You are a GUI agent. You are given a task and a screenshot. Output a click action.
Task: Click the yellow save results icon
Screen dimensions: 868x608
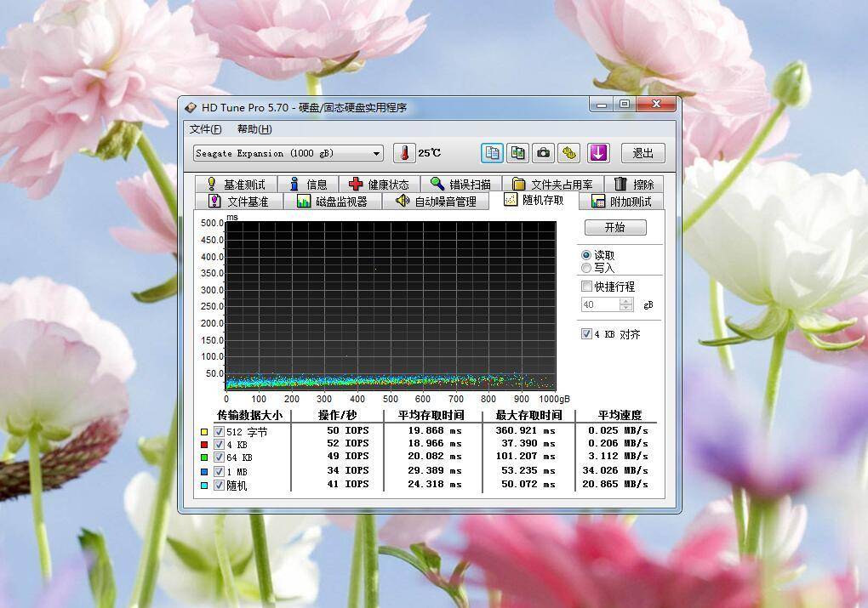pyautogui.click(x=568, y=153)
